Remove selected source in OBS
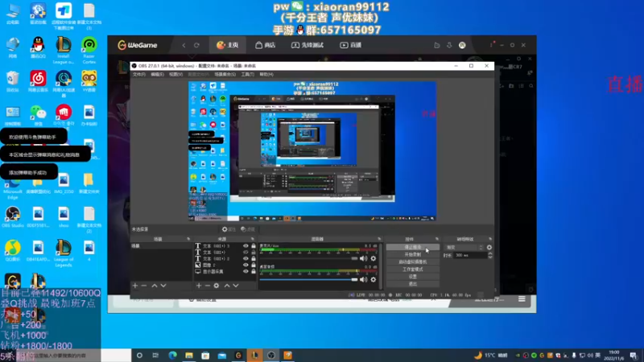644x362 pixels. tap(208, 286)
